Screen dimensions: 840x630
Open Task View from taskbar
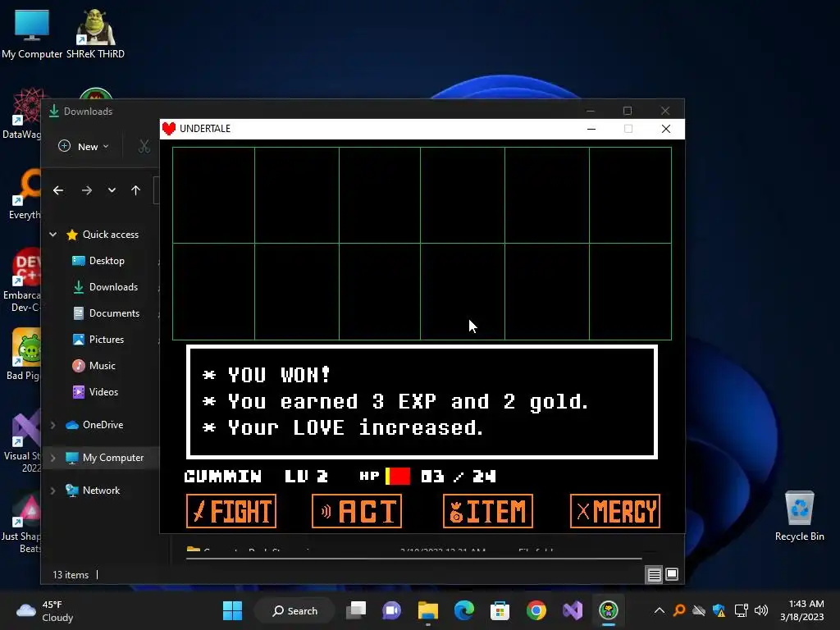tap(356, 610)
